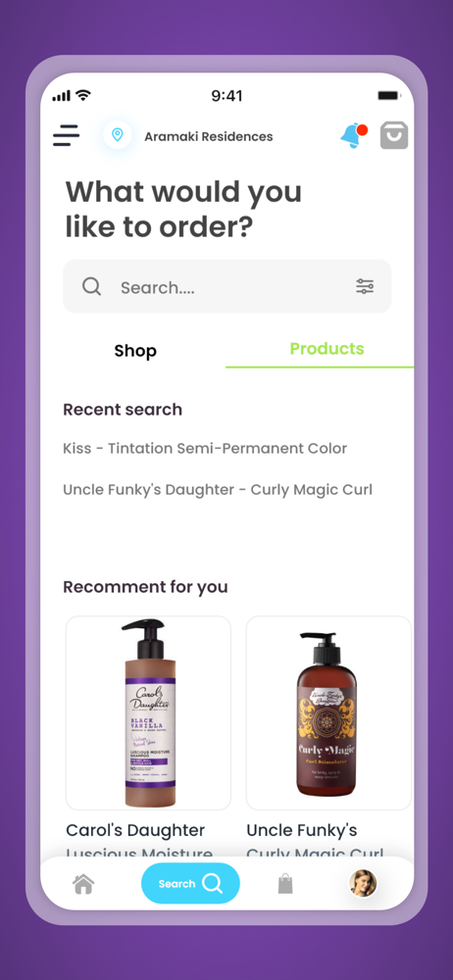Open Uncle Funky's Curly Magic product image

(x=328, y=713)
